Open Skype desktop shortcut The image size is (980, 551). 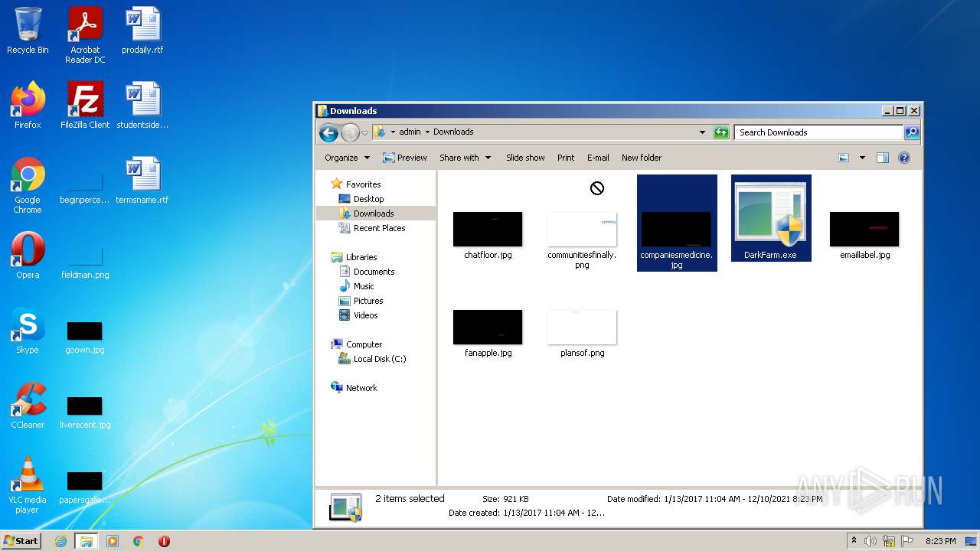[28, 331]
